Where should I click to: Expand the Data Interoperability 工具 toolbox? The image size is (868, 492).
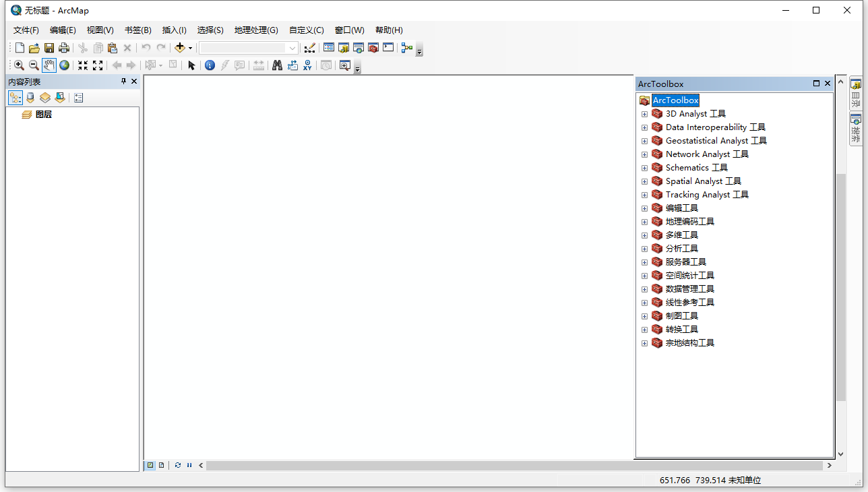point(644,127)
